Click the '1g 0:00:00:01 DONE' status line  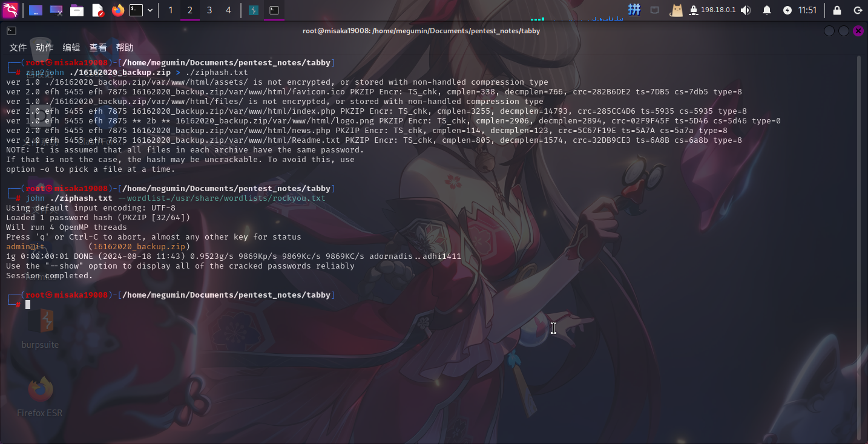234,256
